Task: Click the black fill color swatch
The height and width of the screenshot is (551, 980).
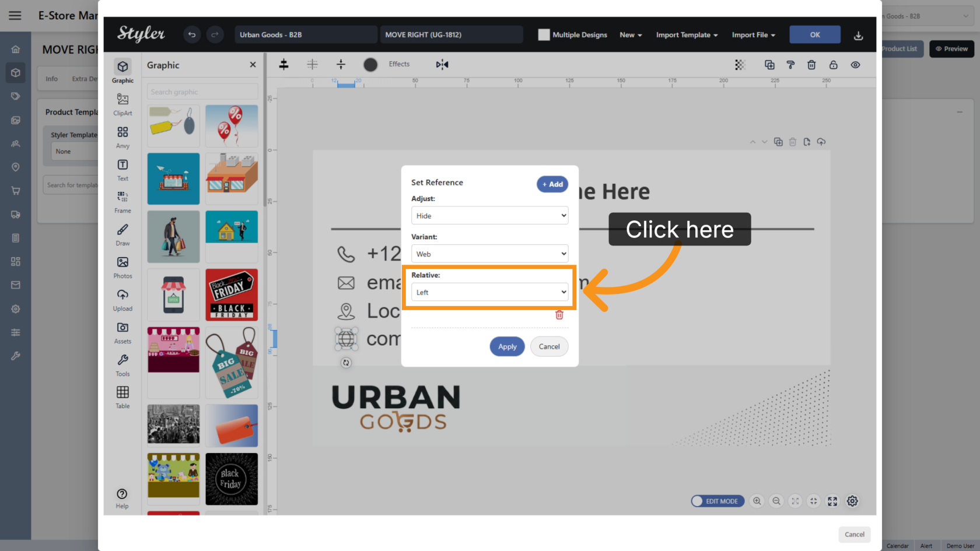Action: [370, 65]
